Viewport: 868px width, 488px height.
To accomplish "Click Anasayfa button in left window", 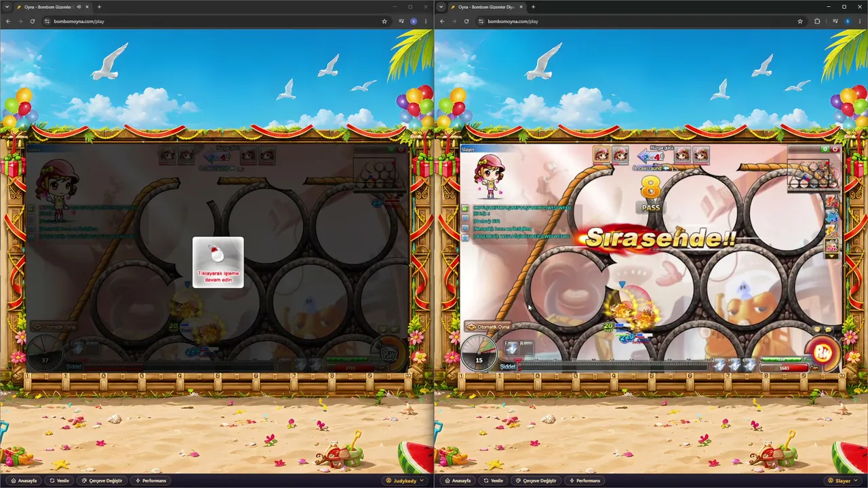I will click(x=24, y=481).
